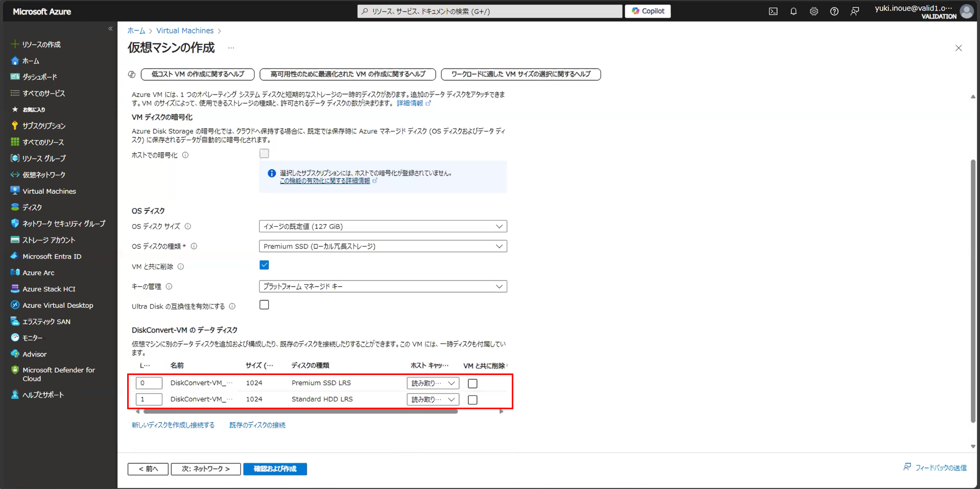This screenshot has height=489, width=980.
Task: Click ワークロードに適した VM サイズ help button
Action: pyautogui.click(x=521, y=74)
